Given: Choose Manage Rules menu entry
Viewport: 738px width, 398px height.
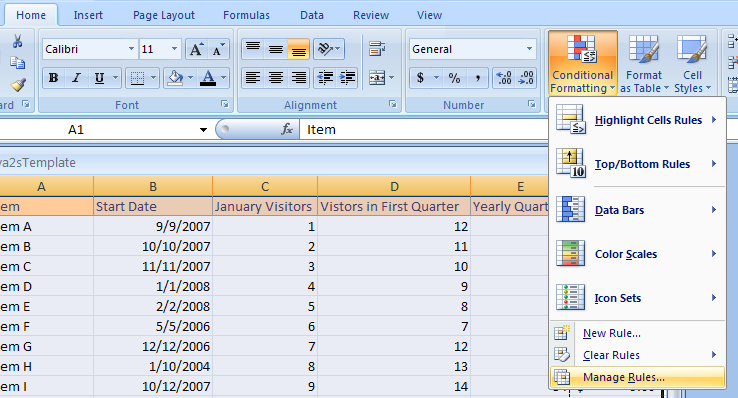Looking at the screenshot, I should (637, 377).
